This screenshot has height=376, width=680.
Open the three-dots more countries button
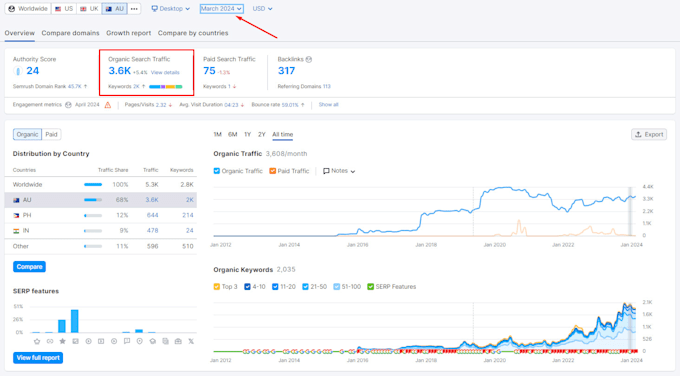pos(134,9)
